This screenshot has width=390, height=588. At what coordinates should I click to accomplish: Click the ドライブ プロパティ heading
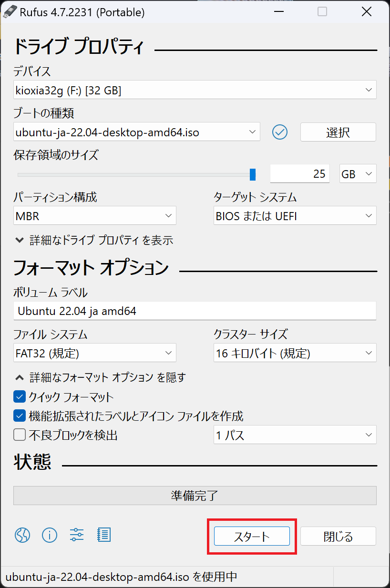click(78, 47)
